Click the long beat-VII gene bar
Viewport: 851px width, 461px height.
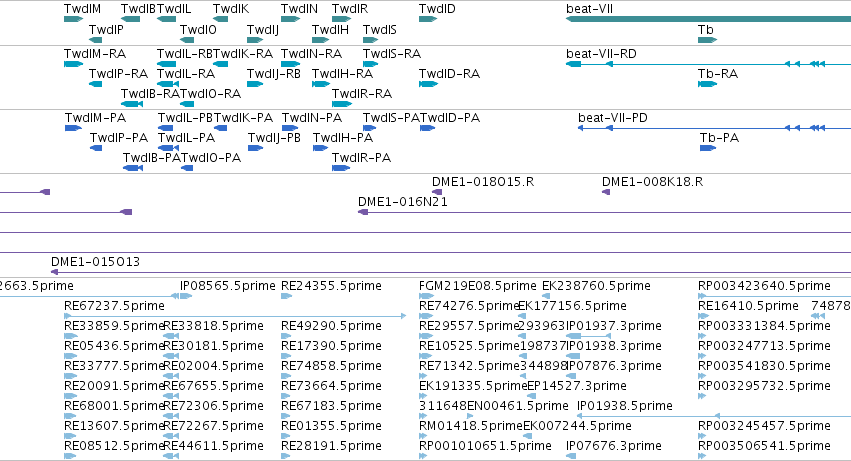click(x=708, y=19)
